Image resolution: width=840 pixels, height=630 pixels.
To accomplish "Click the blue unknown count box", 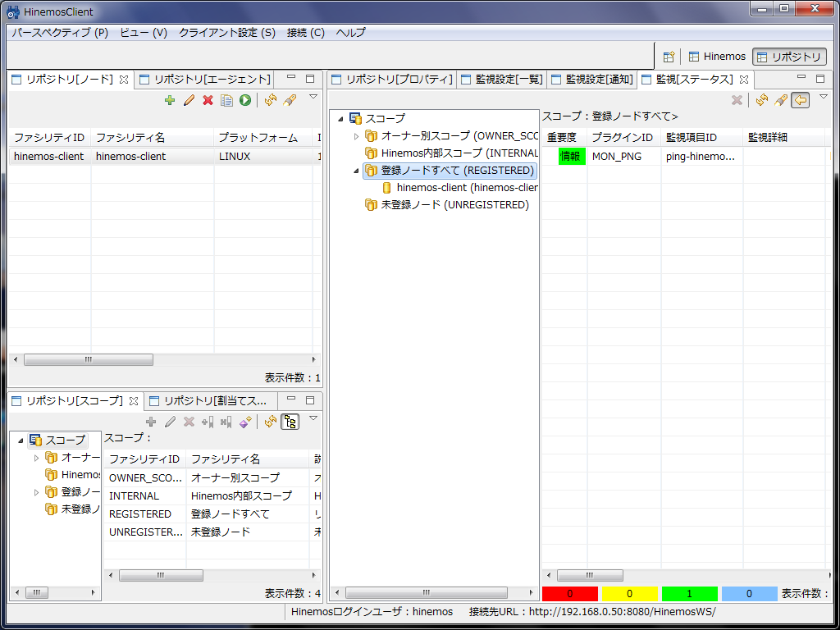I will (750, 594).
